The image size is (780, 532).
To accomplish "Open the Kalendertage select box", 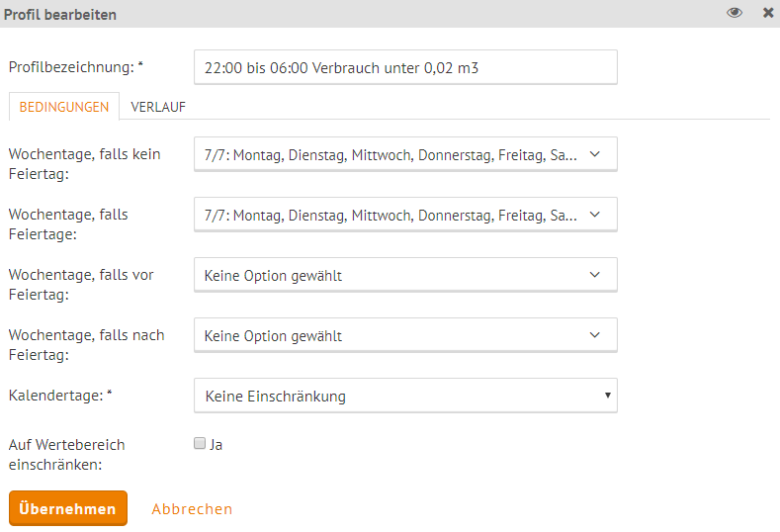I will click(x=405, y=396).
